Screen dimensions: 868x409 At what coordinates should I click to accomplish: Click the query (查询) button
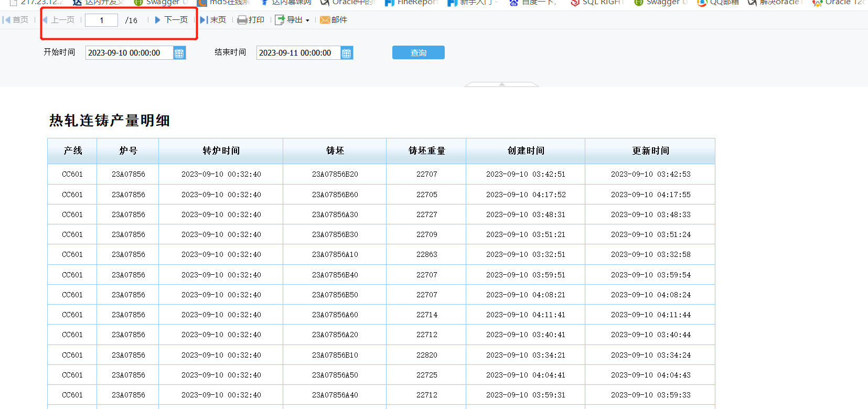click(418, 52)
